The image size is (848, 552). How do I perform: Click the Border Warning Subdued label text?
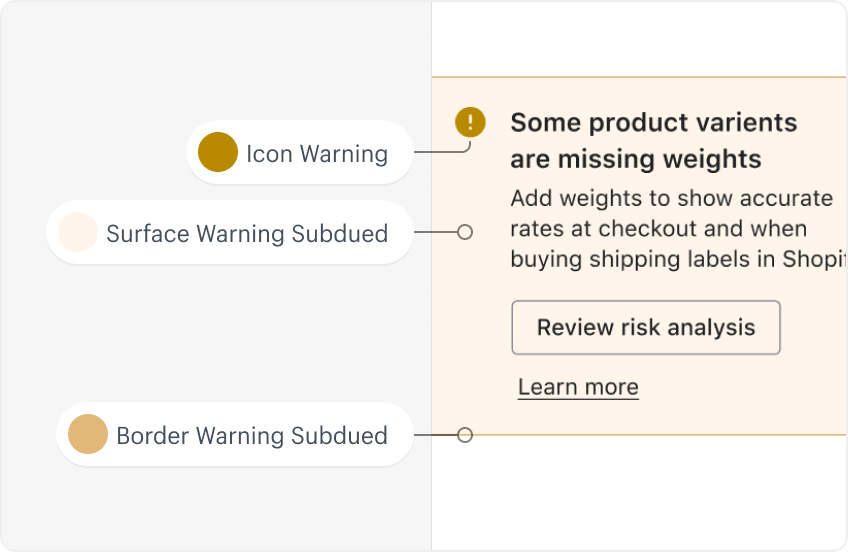point(252,436)
